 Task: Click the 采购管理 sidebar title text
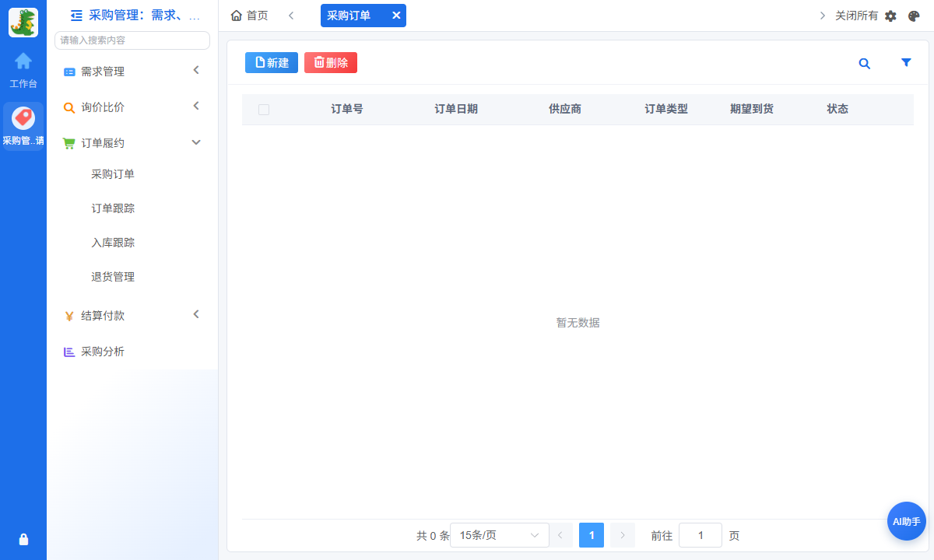pos(145,15)
